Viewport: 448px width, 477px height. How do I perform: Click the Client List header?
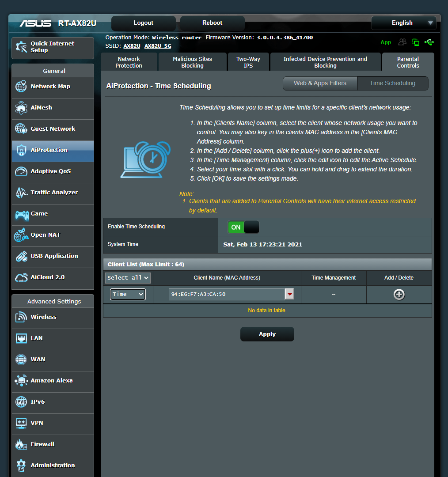click(x=267, y=265)
